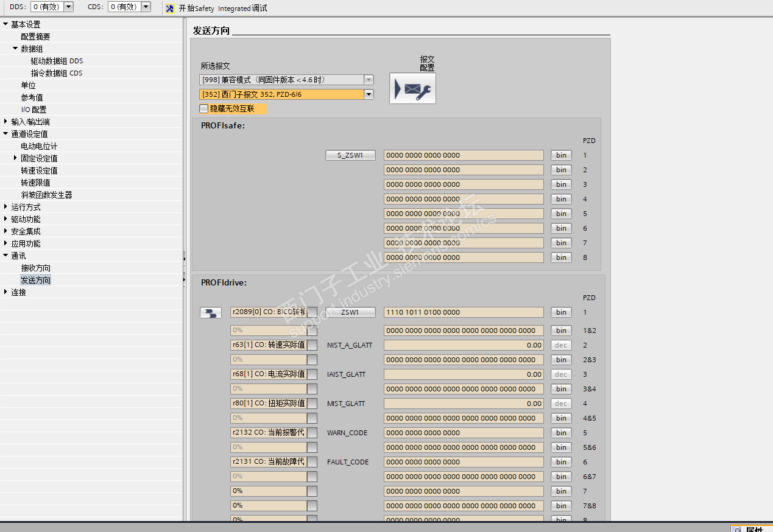Click the 0% field in PZD 7 row

pos(269,491)
